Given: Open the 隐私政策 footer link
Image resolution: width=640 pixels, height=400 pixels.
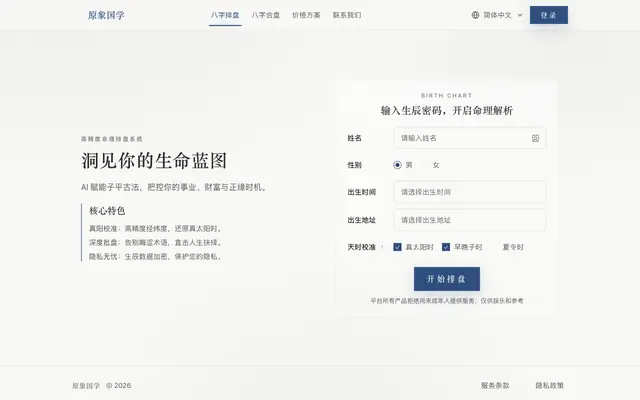Looking at the screenshot, I should [x=549, y=385].
